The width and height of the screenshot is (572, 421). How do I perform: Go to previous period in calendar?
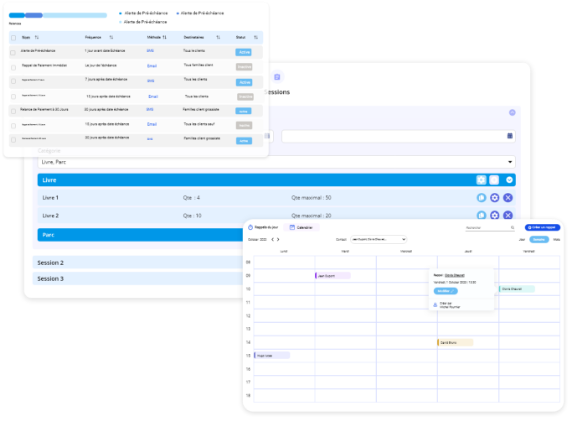point(273,240)
